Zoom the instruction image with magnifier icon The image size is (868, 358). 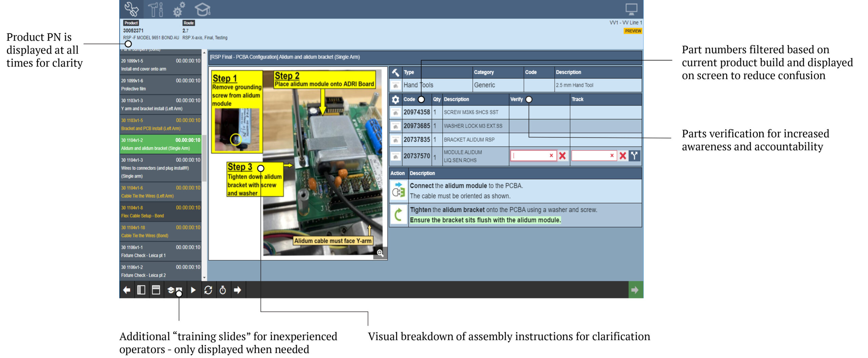pos(380,253)
